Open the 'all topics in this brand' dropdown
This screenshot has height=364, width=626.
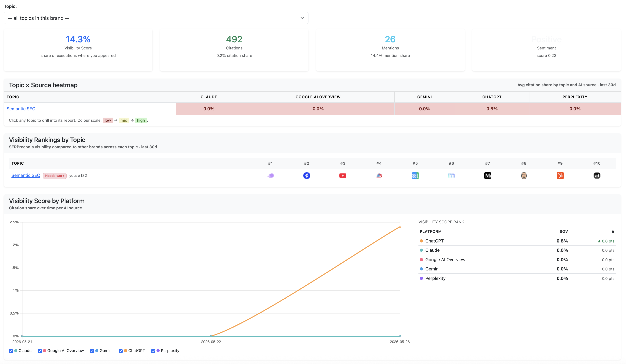point(156,18)
